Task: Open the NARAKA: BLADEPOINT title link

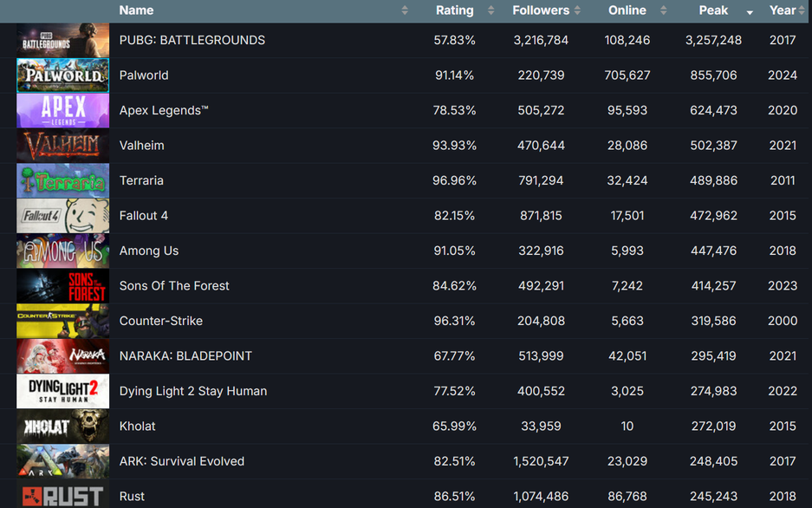Action: click(185, 356)
